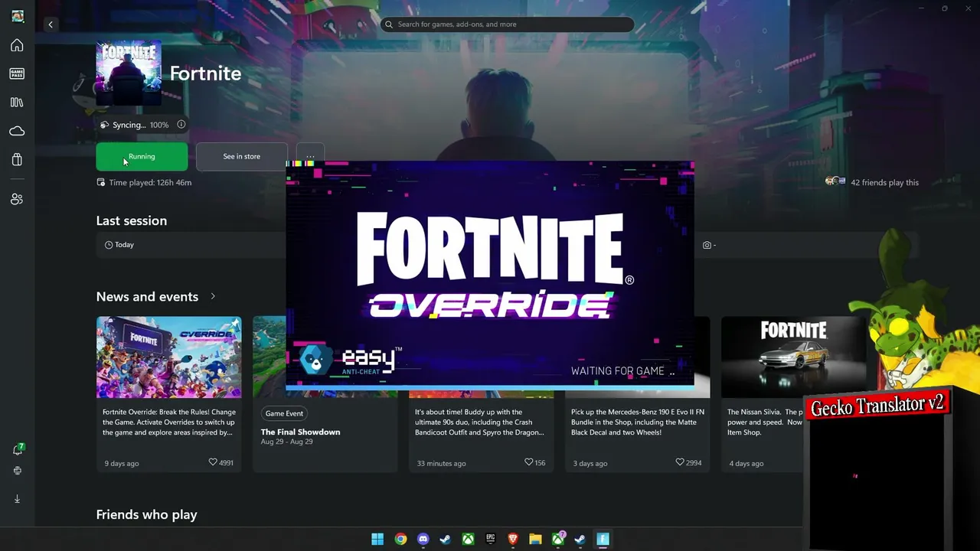Image resolution: width=980 pixels, height=551 pixels.
Task: Click the Friends who play heading
Action: click(x=147, y=514)
